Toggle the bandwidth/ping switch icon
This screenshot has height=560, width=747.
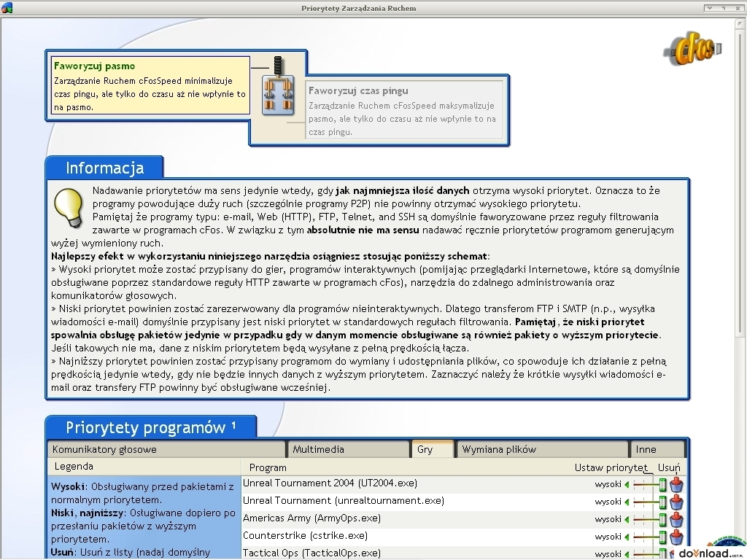[277, 86]
